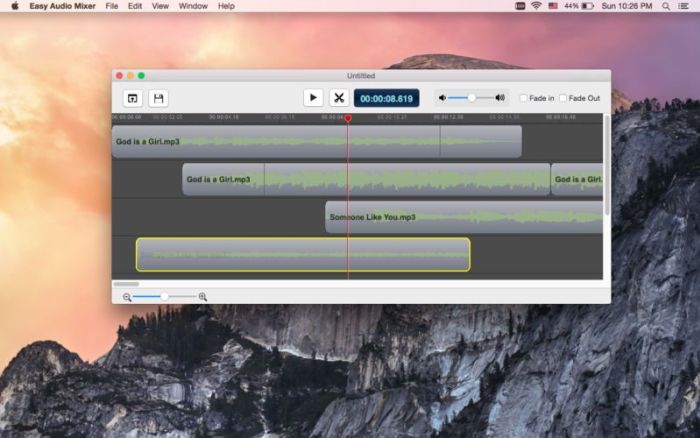Click the volume slider knob
700x438 pixels.
[471, 98]
